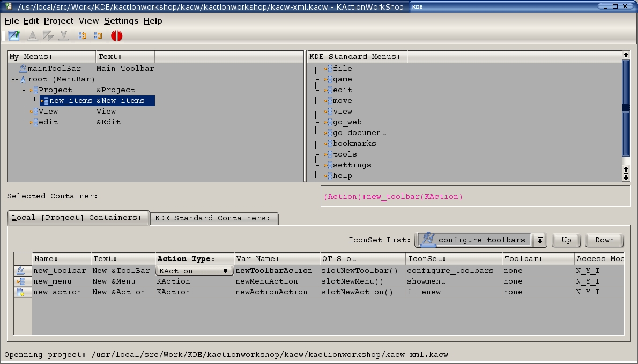Click the bookmarks menu icon in standard list
Image resolution: width=638 pixels, height=364 pixels.
click(328, 144)
